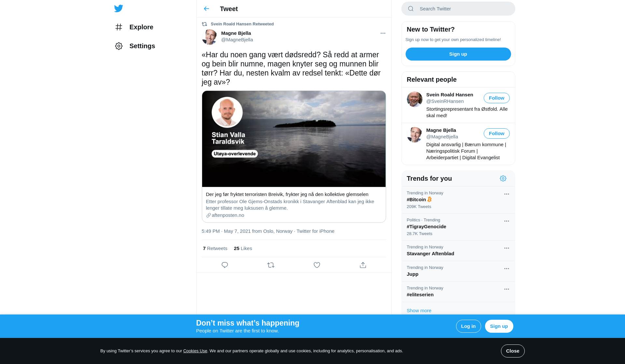Open more options for #Bitcoin trend
The width and height of the screenshot is (625, 364).
[507, 194]
